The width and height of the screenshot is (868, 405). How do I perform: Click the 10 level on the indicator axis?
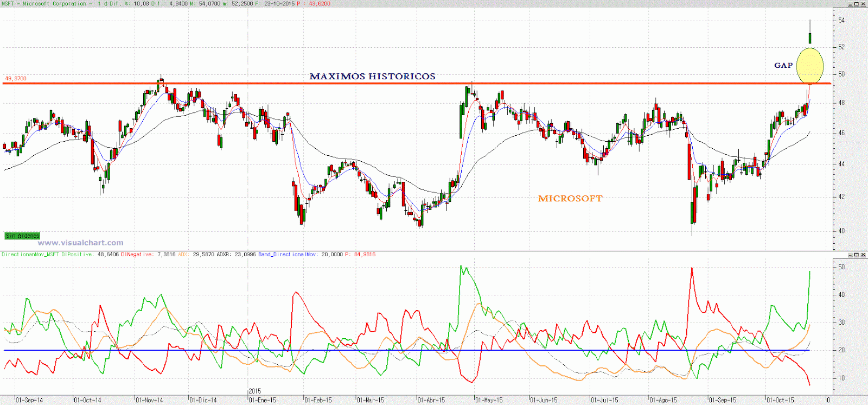pos(841,378)
